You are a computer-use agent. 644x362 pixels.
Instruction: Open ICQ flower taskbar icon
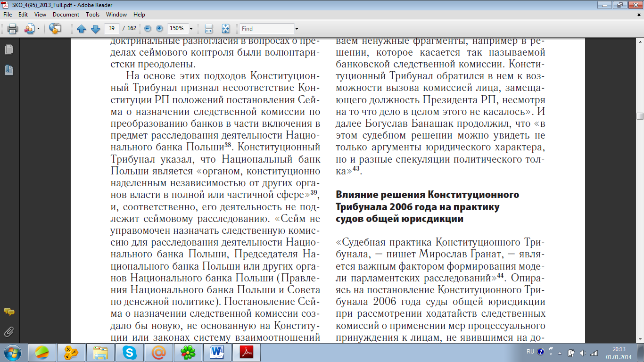tap(188, 353)
